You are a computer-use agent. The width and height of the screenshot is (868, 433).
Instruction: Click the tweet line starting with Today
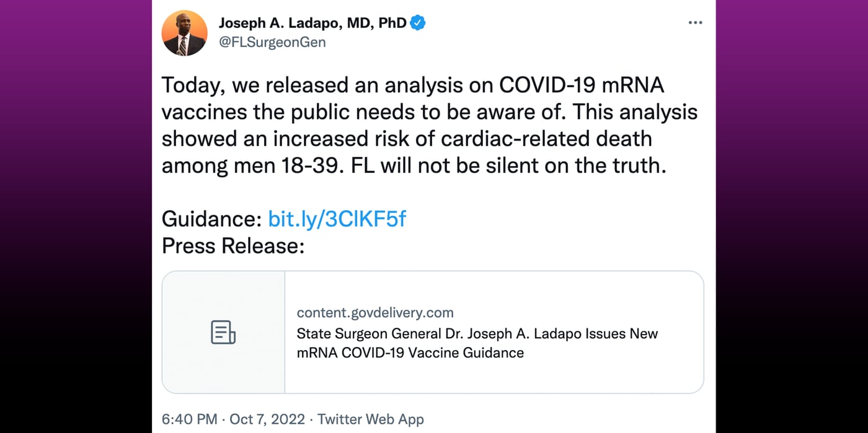[x=413, y=85]
